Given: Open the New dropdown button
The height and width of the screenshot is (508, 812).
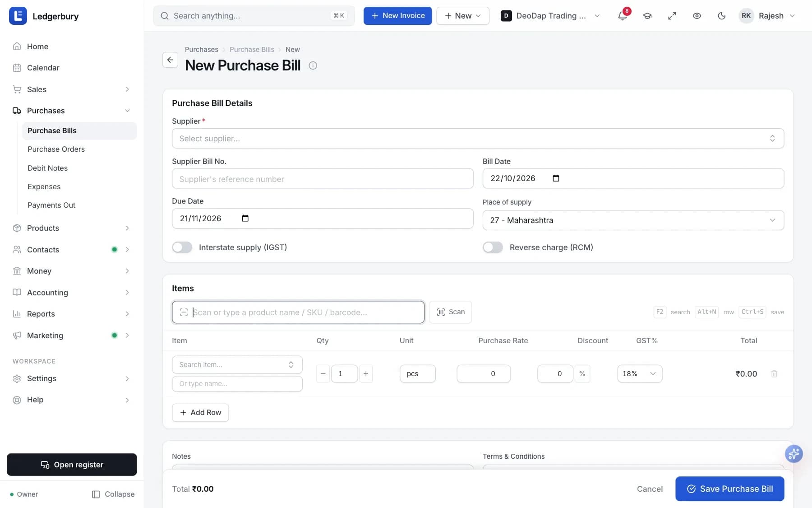Looking at the screenshot, I should click(x=462, y=16).
